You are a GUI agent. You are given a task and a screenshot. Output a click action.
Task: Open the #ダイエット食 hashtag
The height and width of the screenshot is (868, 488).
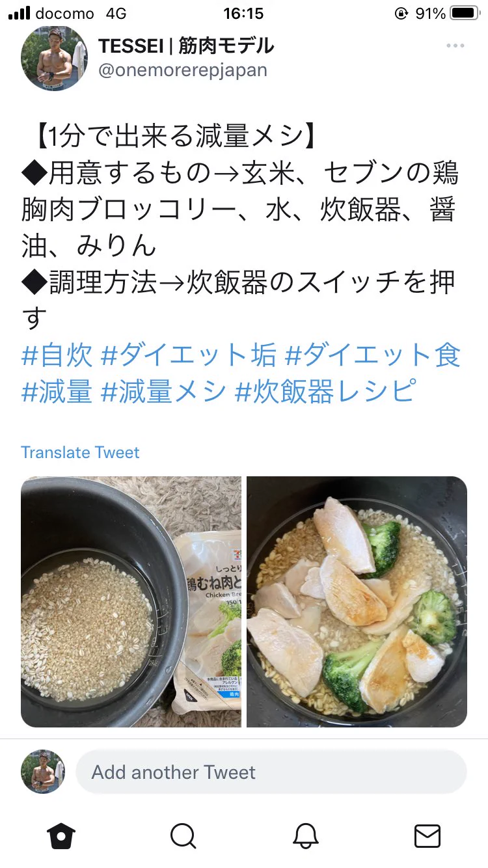[x=373, y=356]
